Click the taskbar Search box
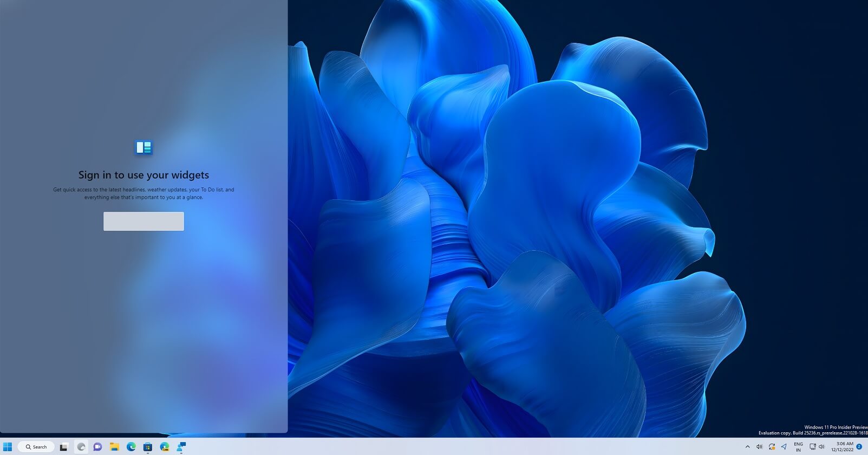The width and height of the screenshot is (868, 455). (x=36, y=447)
